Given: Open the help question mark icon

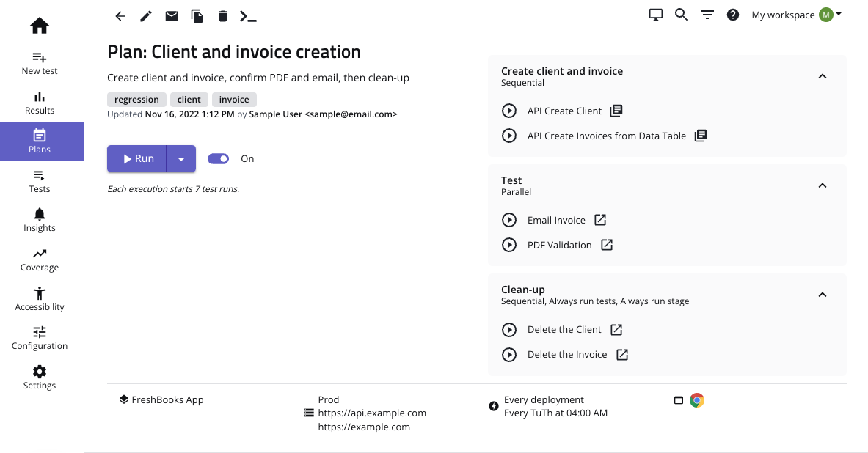Looking at the screenshot, I should point(733,15).
